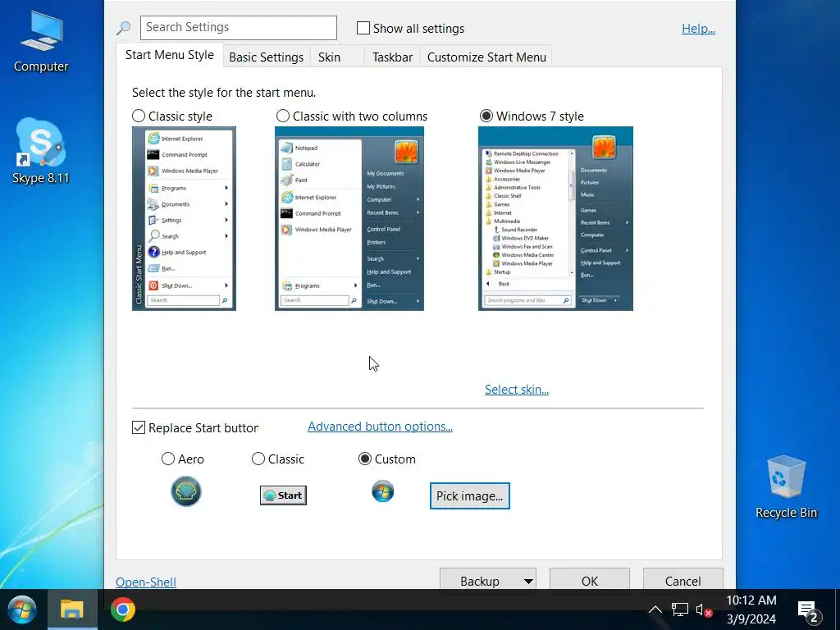Image resolution: width=840 pixels, height=630 pixels.
Task: Click the two-column classic menu preview thumbnail
Action: (x=349, y=218)
